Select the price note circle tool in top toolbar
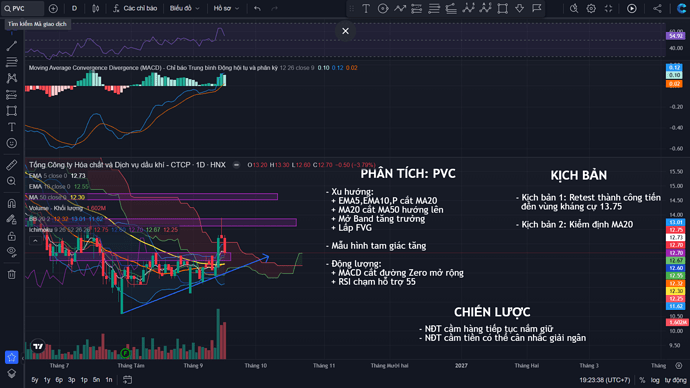Viewport: 690px width, 388px height. pyautogui.click(x=383, y=8)
